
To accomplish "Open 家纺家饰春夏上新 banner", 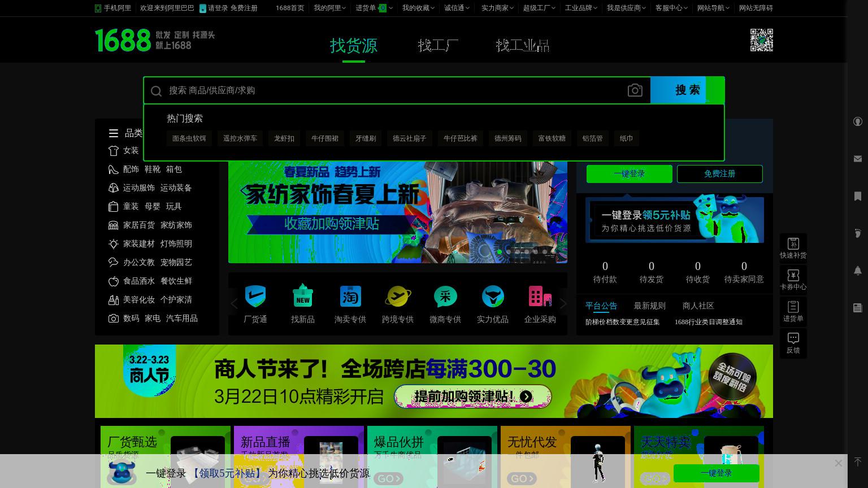I will tap(398, 212).
